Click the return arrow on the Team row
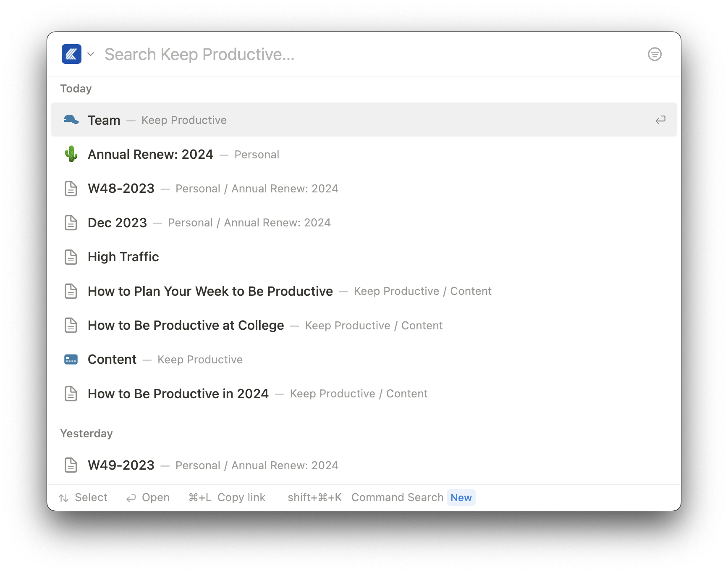This screenshot has height=573, width=728. point(660,120)
